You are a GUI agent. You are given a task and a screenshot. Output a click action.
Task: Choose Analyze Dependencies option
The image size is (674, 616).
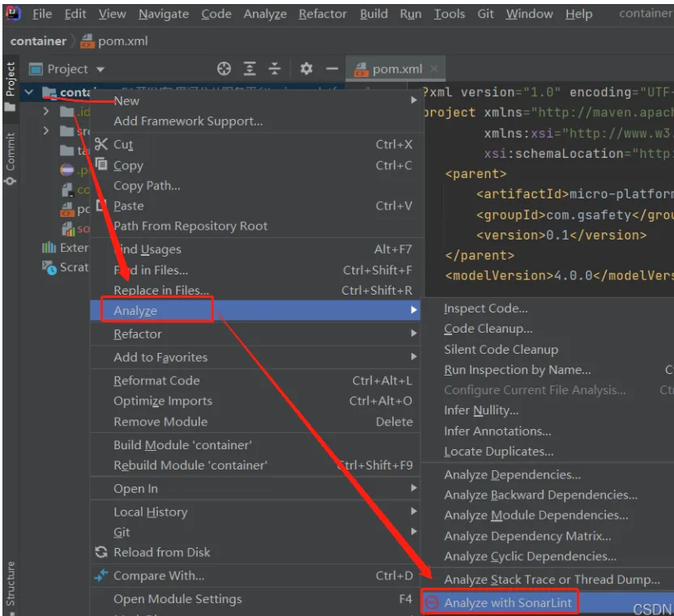point(512,474)
